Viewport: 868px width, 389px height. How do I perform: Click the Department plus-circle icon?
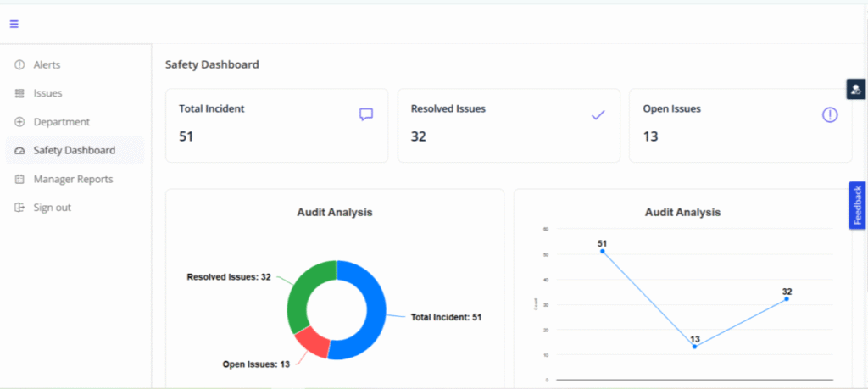tap(19, 122)
